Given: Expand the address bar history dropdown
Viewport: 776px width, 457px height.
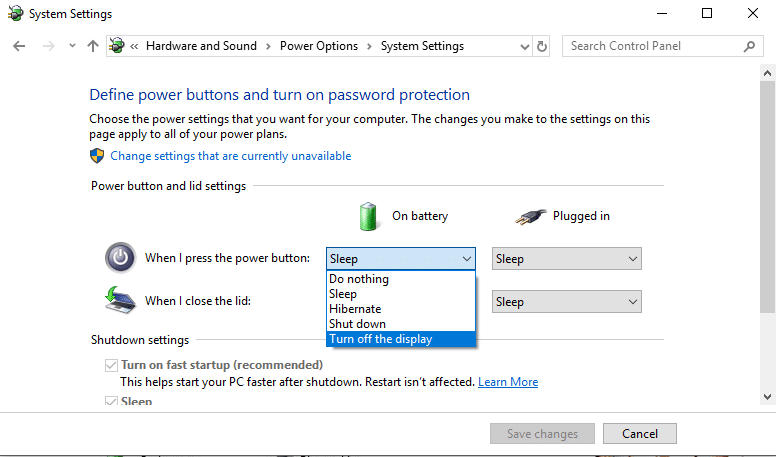Looking at the screenshot, I should pyautogui.click(x=525, y=46).
